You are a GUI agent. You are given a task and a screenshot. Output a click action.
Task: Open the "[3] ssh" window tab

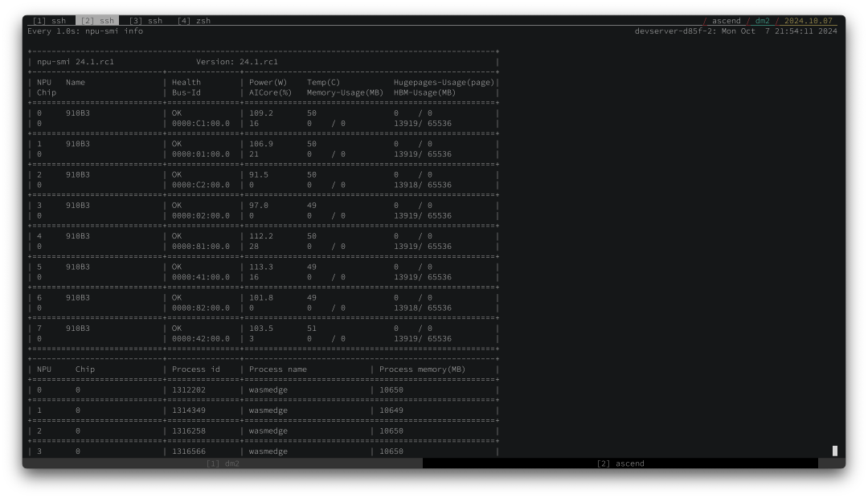(145, 21)
